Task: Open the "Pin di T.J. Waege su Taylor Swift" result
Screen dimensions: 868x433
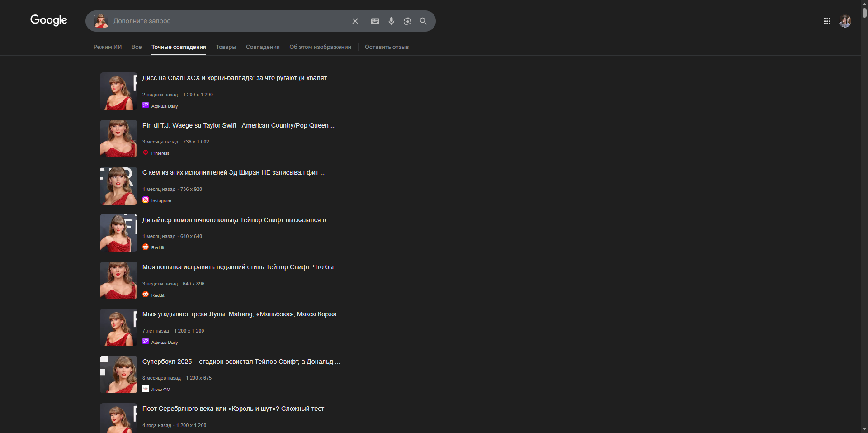Action: coord(239,125)
